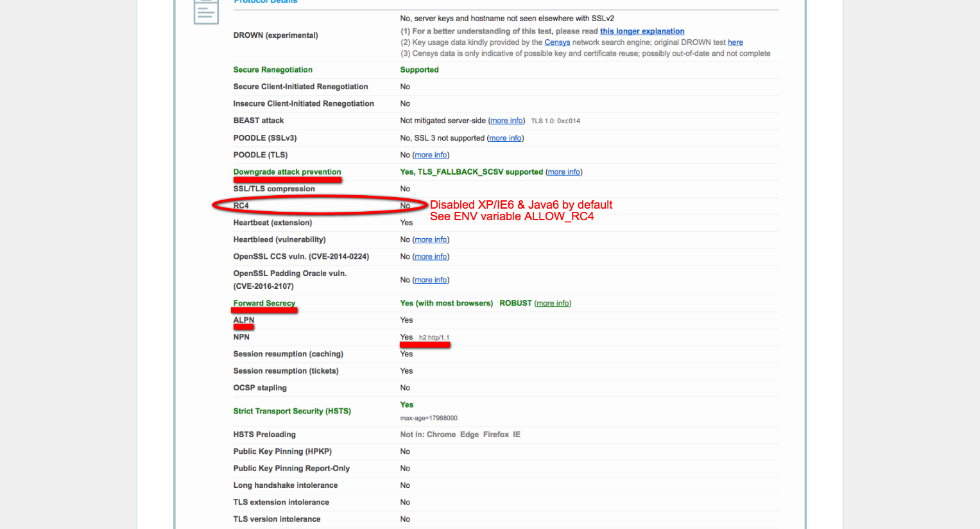The height and width of the screenshot is (529, 980).
Task: Select 'OCSP stapling' row label
Action: [x=260, y=388]
